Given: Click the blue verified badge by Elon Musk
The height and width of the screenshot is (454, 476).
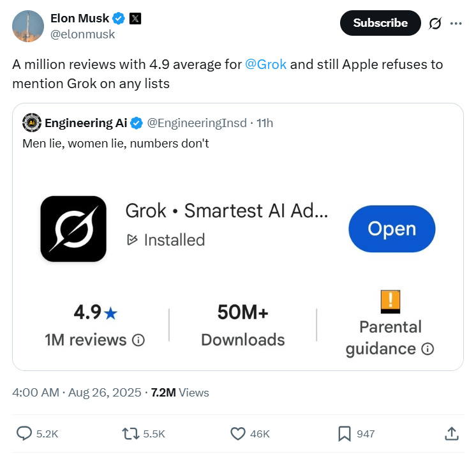Looking at the screenshot, I should point(119,19).
